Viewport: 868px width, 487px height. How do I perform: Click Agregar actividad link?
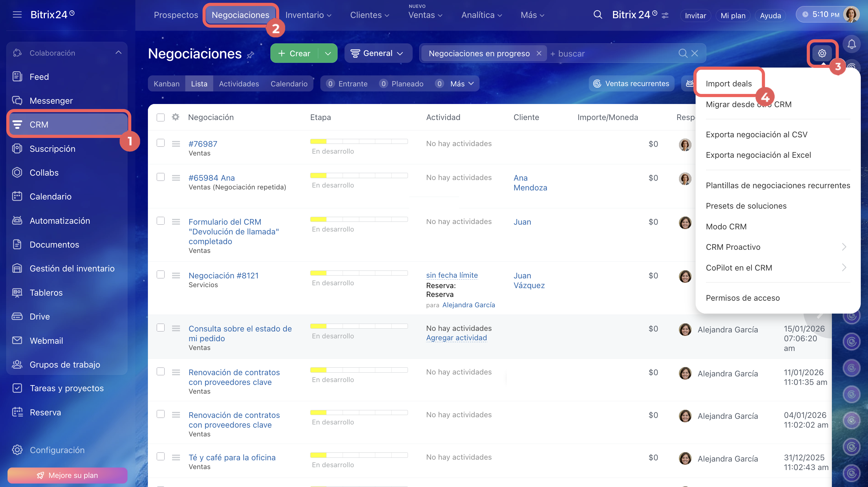click(x=456, y=338)
